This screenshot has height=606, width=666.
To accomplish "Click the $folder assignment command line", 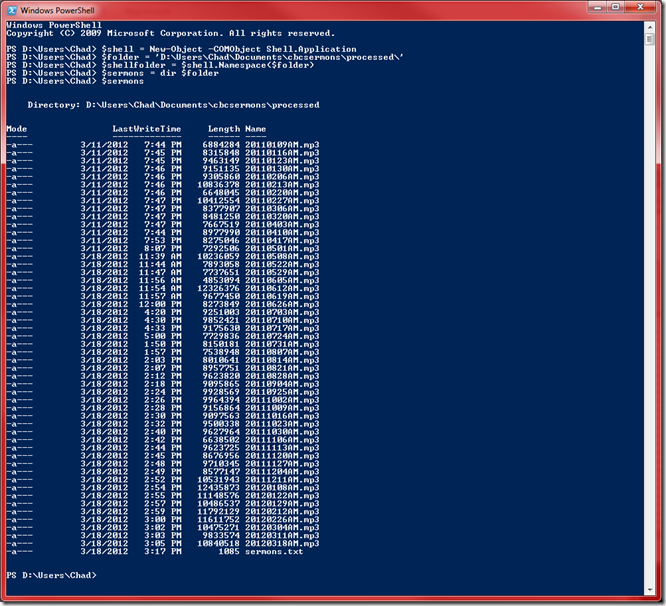I will coord(205,57).
